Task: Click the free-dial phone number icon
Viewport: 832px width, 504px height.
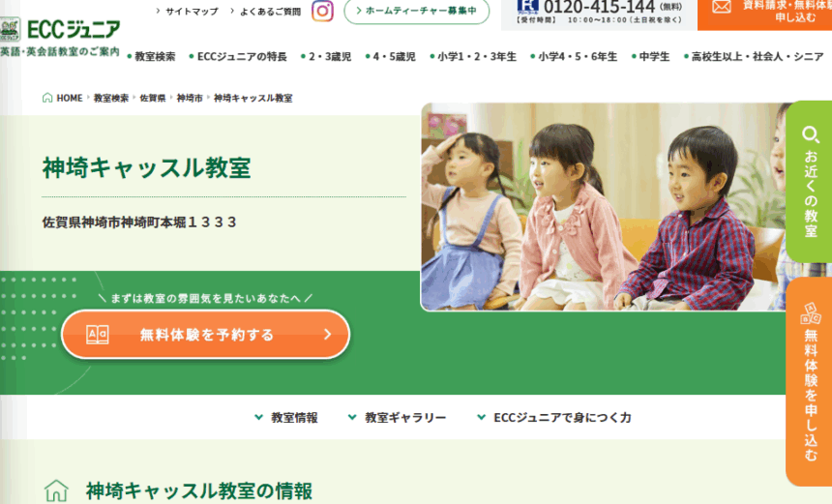Action: (527, 7)
